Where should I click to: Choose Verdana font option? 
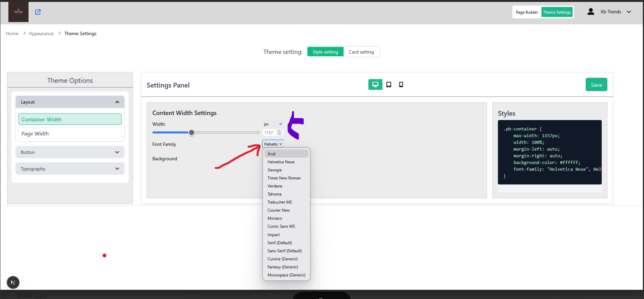pos(286,186)
